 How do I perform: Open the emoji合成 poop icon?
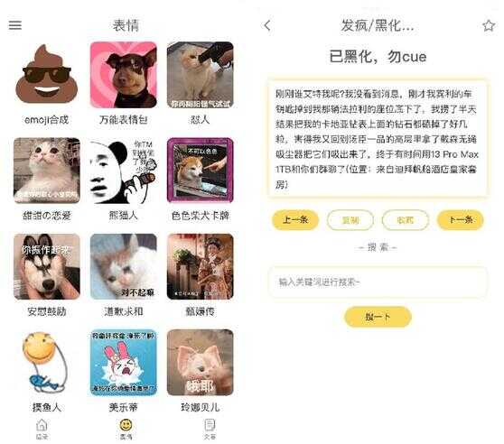click(x=47, y=75)
